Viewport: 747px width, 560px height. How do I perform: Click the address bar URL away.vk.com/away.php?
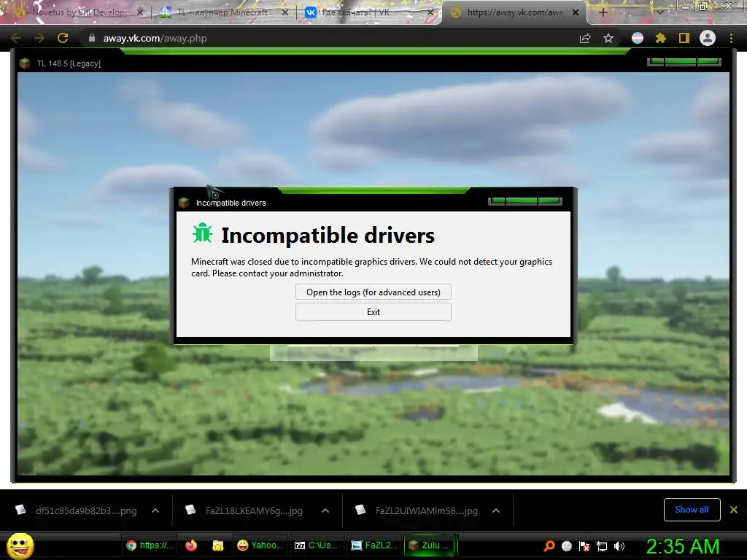click(x=155, y=38)
